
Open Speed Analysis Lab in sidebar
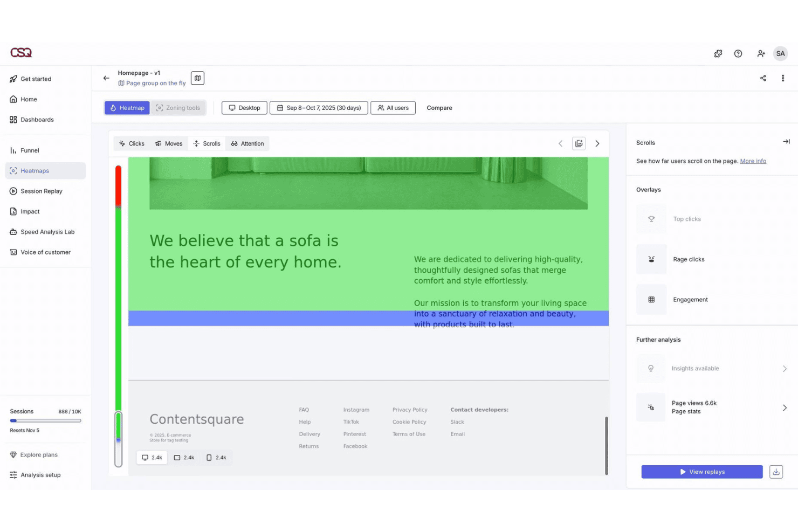click(45, 232)
